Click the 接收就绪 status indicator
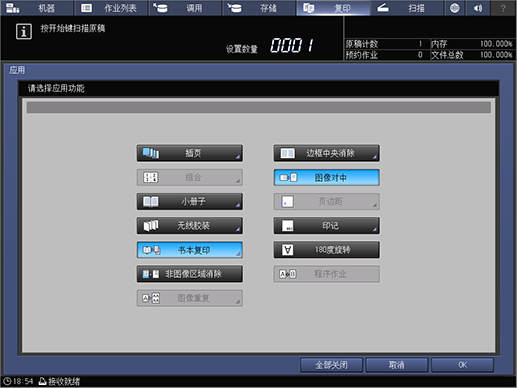 [59, 381]
